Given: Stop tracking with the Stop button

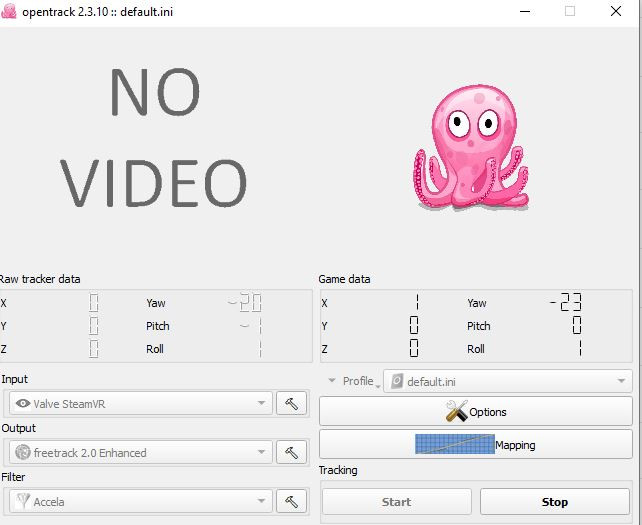Looking at the screenshot, I should click(x=555, y=502).
